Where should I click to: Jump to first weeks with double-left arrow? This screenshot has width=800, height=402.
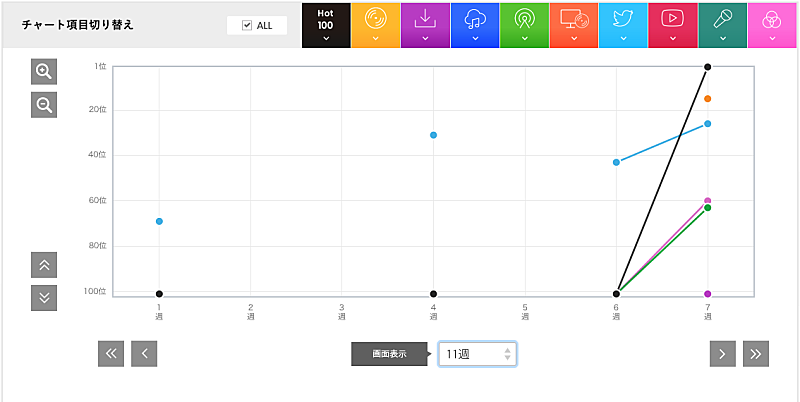[x=111, y=354]
